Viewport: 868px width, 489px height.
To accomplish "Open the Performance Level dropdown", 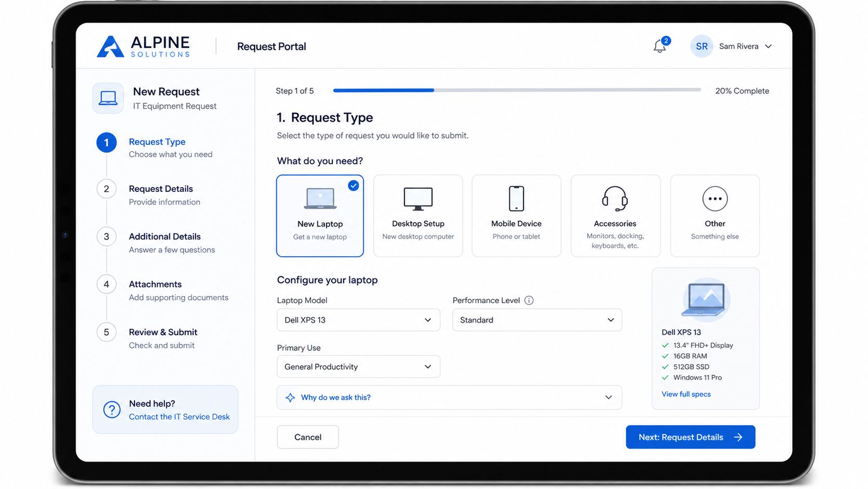I will 537,320.
